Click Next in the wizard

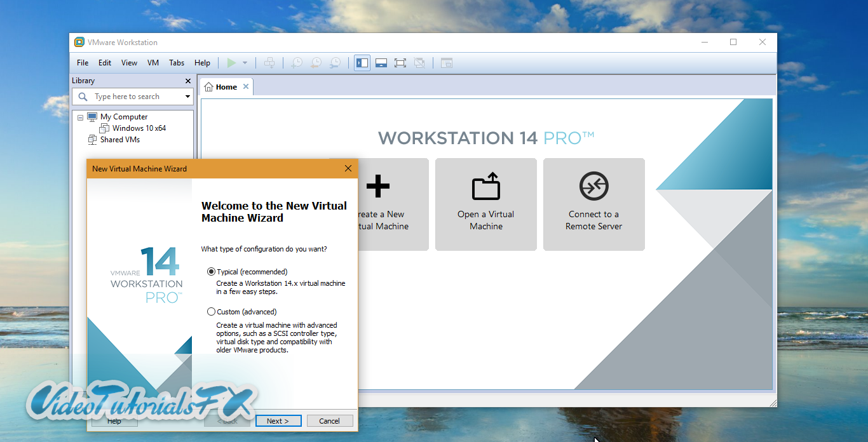(x=278, y=421)
